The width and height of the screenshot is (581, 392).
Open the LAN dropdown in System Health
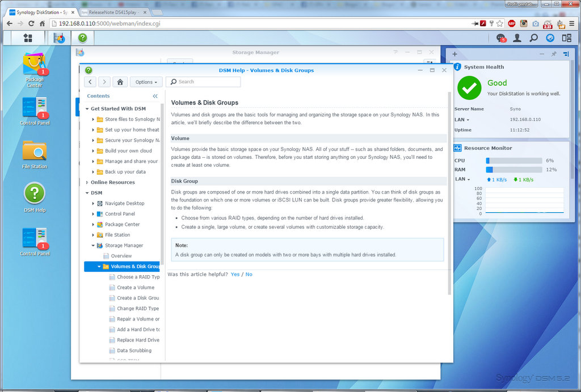(462, 120)
